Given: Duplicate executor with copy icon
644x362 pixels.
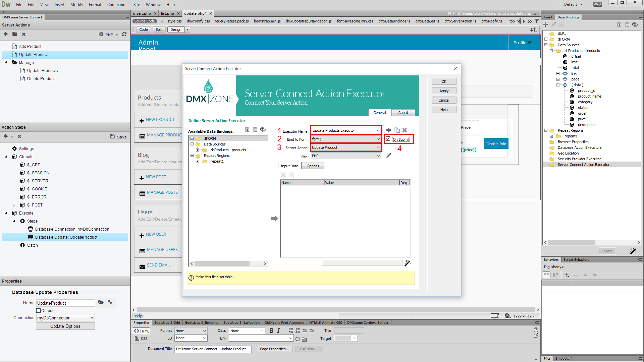Looking at the screenshot, I should point(397,130).
